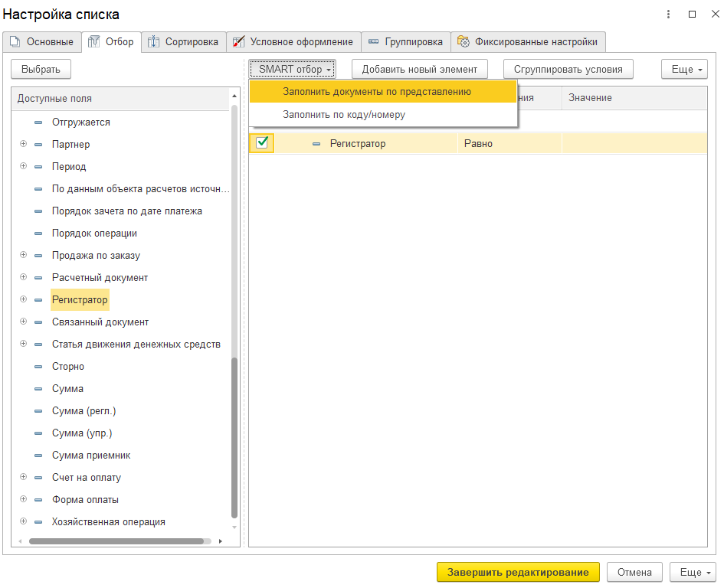Click Добавить новый элемент button
The image size is (724, 588).
(x=420, y=69)
